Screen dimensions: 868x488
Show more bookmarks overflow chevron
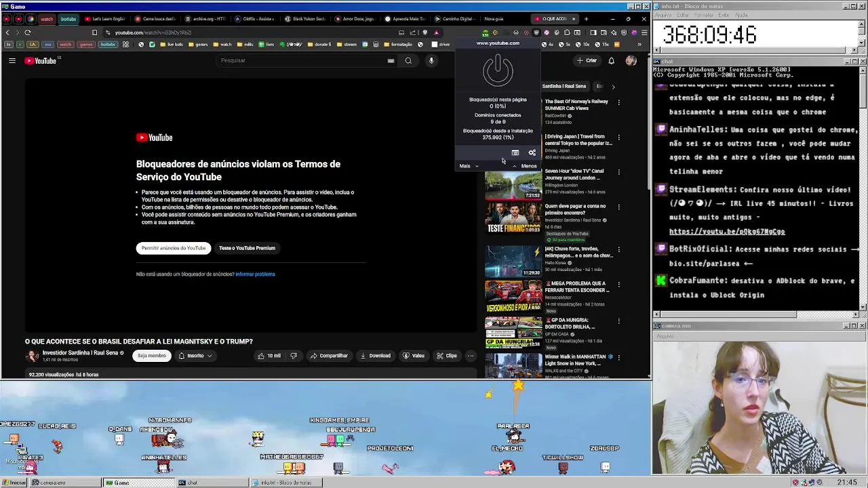click(x=639, y=45)
